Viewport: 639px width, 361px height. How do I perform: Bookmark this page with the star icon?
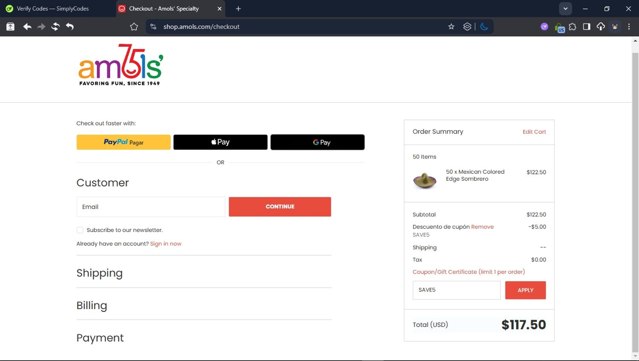point(451,26)
